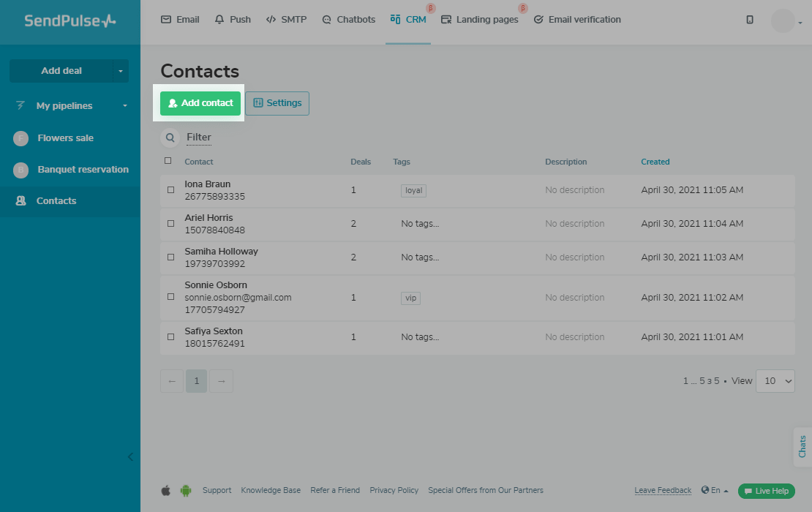This screenshot has width=812, height=512.
Task: Click the Leave Feedback link
Action: (x=663, y=490)
